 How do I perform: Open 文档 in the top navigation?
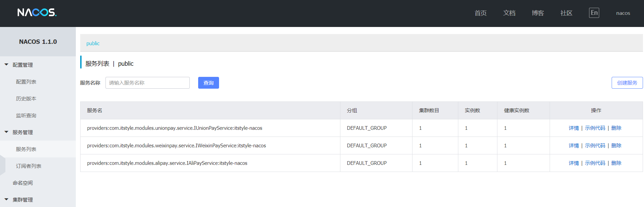(509, 13)
